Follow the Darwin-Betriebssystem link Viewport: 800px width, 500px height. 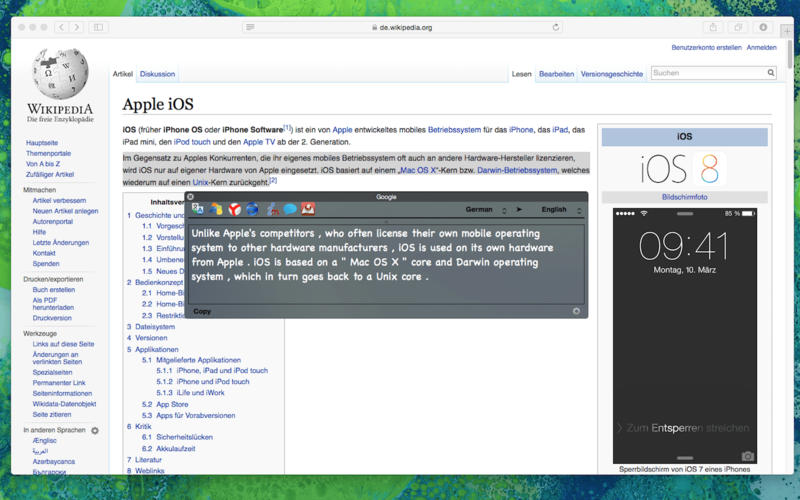click(517, 170)
